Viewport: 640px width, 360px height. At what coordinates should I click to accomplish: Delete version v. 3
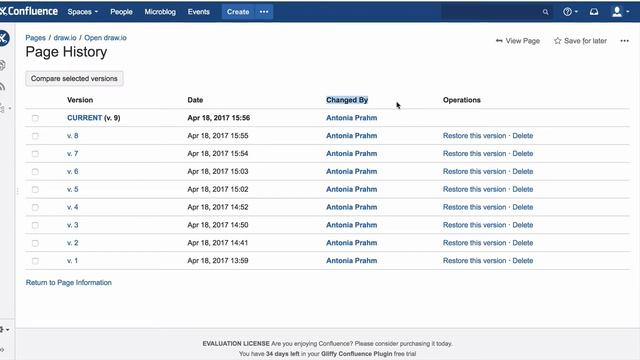523,225
